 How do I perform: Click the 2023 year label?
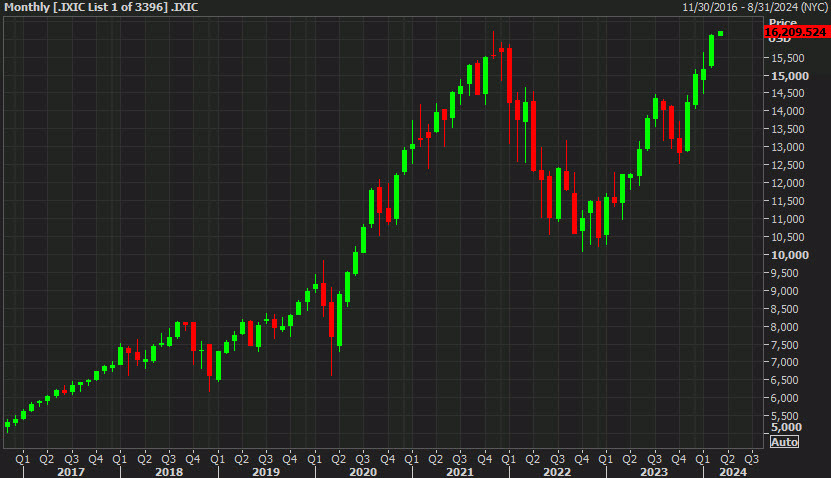(x=654, y=472)
